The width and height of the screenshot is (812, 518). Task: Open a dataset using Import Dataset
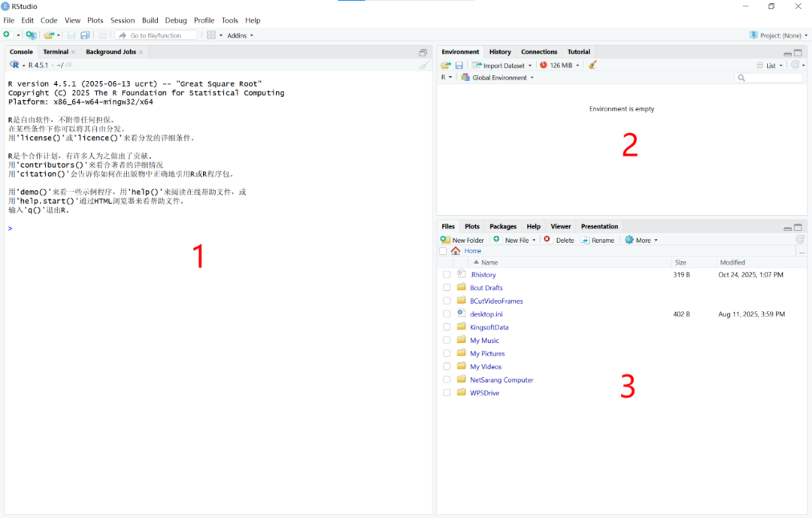pyautogui.click(x=500, y=65)
